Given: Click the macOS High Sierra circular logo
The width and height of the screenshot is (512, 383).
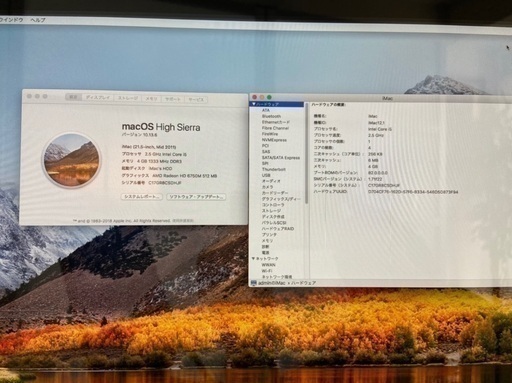Looking at the screenshot, I should click(x=72, y=160).
